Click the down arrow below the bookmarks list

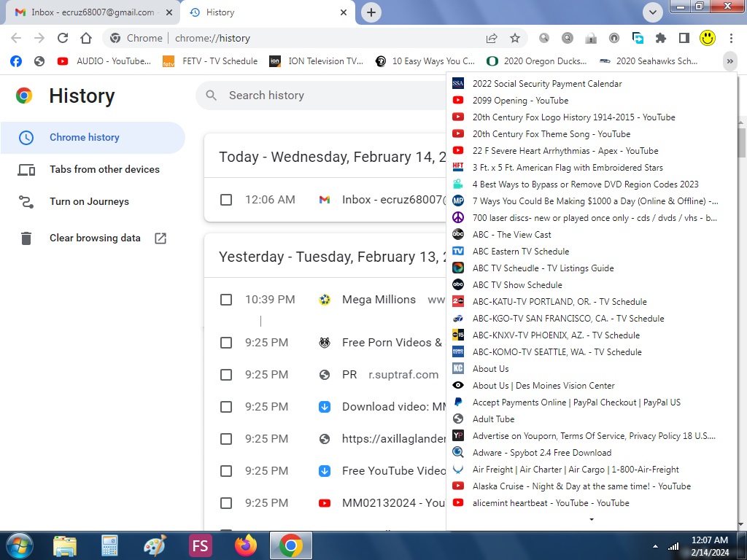592,519
